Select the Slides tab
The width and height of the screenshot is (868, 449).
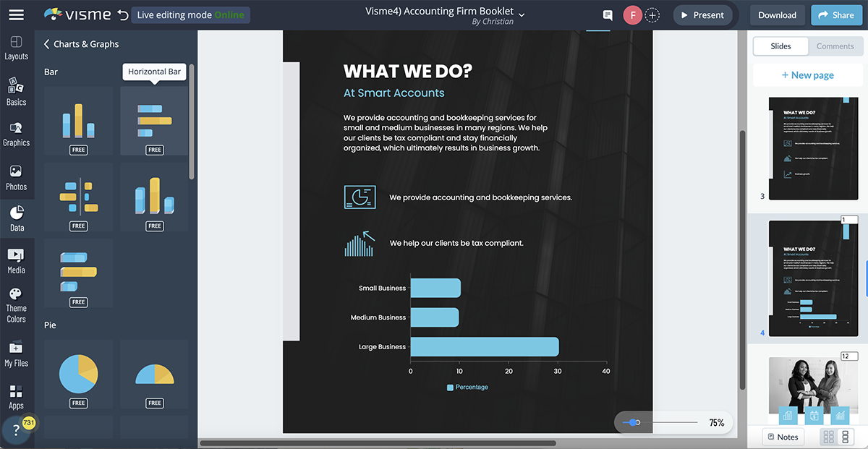[x=780, y=46]
